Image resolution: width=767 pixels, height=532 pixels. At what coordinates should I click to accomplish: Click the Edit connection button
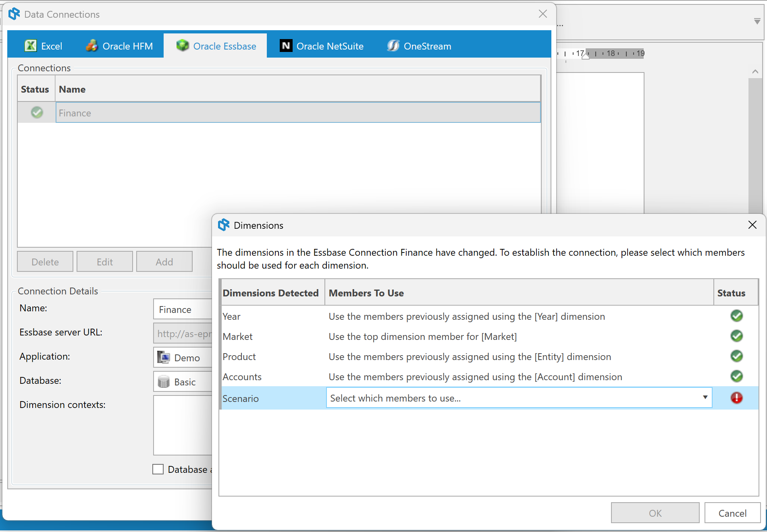point(105,262)
